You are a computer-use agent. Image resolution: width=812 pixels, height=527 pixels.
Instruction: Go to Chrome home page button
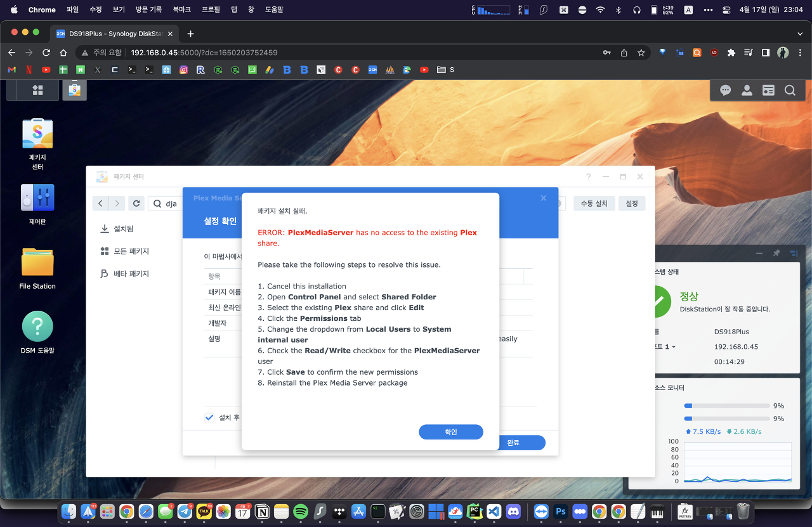click(63, 53)
